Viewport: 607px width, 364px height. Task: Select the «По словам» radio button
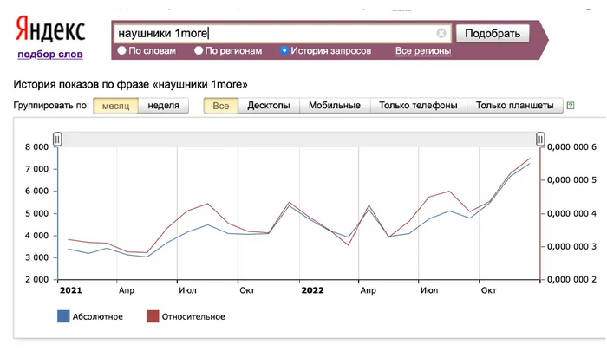click(x=122, y=51)
